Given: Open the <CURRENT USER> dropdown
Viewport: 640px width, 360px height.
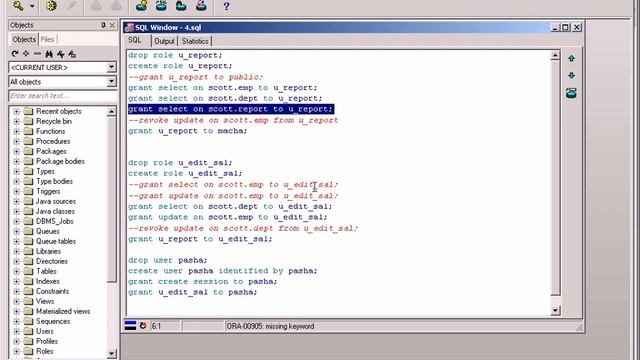Looking at the screenshot, I should click(111, 67).
